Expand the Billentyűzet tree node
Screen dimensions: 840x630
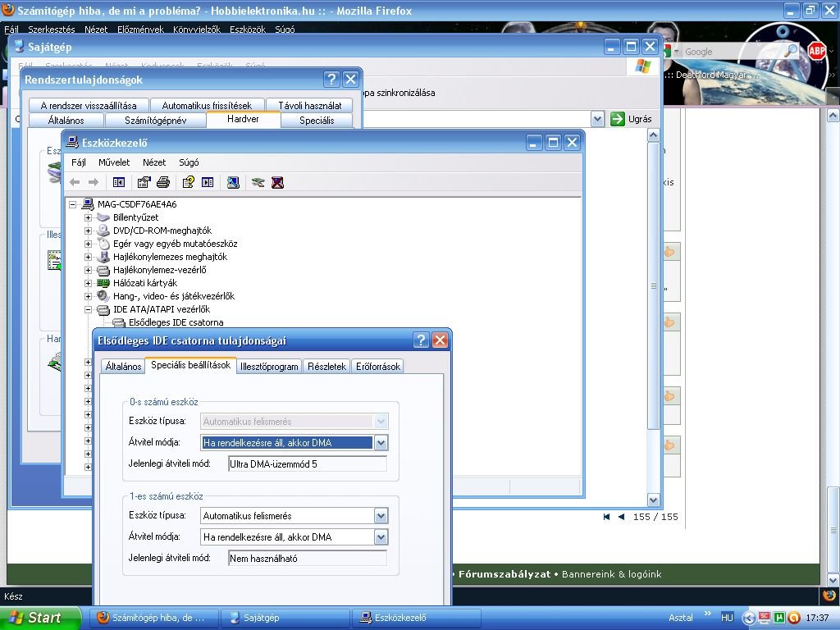88,217
